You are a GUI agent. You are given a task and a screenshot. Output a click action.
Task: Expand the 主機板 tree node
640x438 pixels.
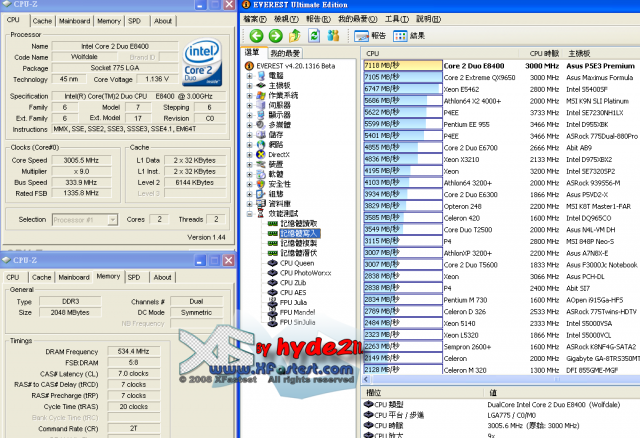[x=249, y=86]
